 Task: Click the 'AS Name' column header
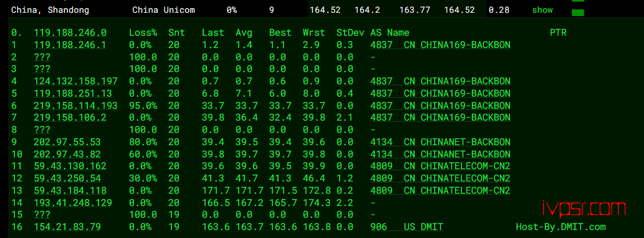[x=390, y=33]
